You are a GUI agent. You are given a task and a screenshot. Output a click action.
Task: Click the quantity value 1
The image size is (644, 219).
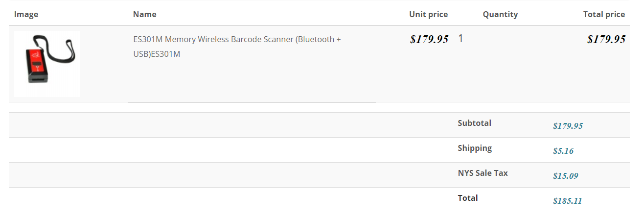click(460, 39)
